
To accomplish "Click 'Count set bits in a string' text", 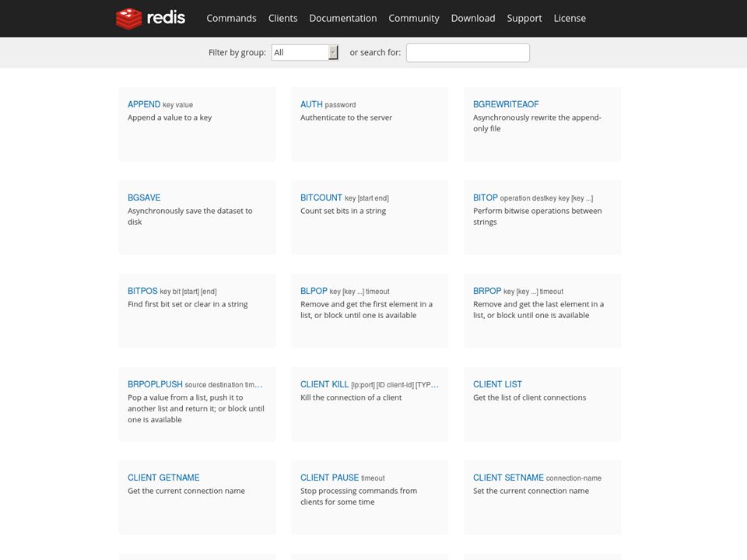I will tap(343, 211).
